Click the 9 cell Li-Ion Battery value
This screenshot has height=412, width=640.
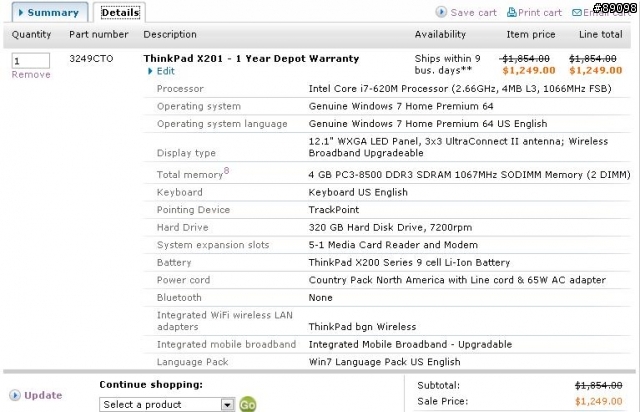(x=409, y=262)
